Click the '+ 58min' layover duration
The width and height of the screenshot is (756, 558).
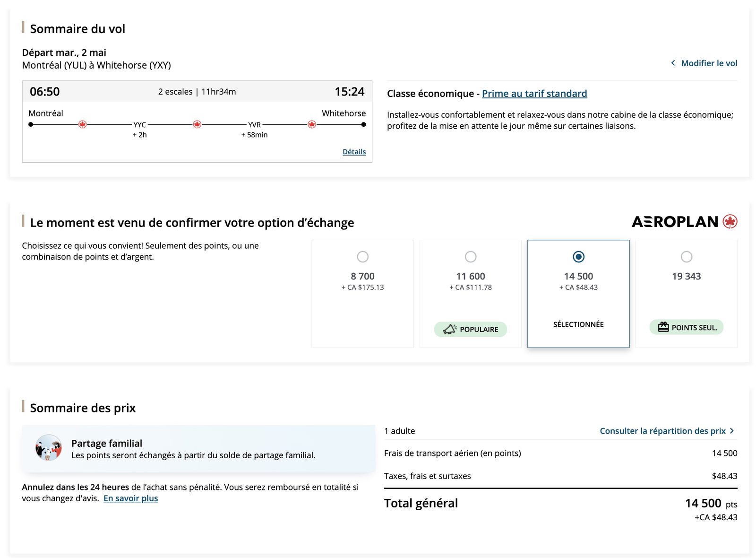254,135
